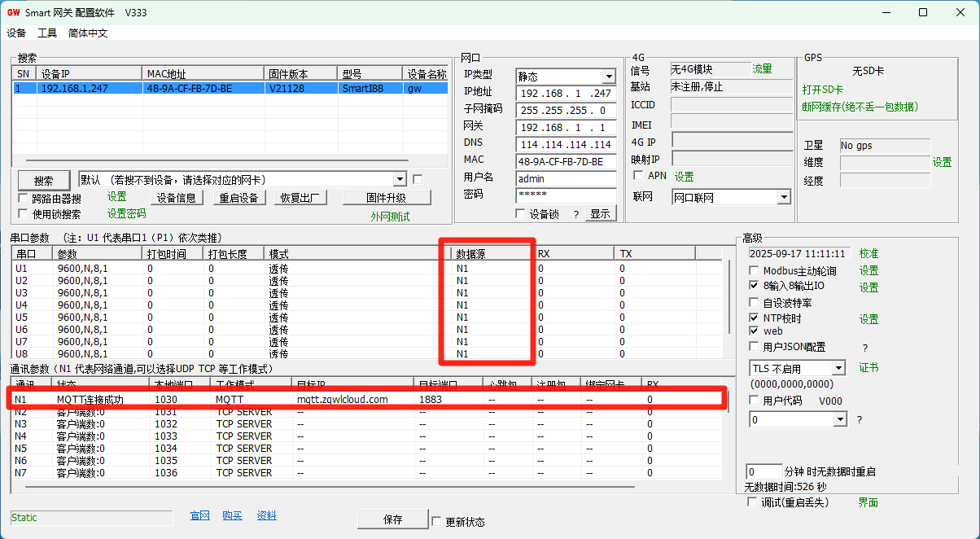Click the 外网测试 link
Viewport: 980px width, 539px height.
[x=390, y=217]
